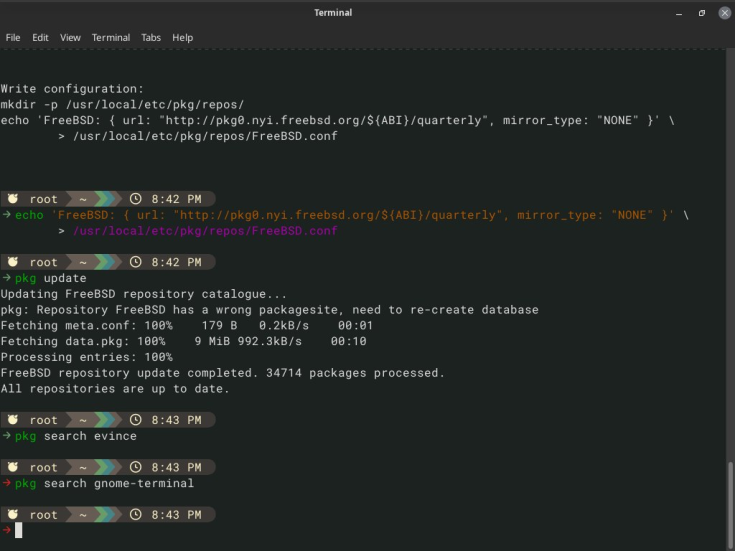Viewport: 735px width, 551px height.
Task: Open the Terminal menu
Action: pos(111,37)
